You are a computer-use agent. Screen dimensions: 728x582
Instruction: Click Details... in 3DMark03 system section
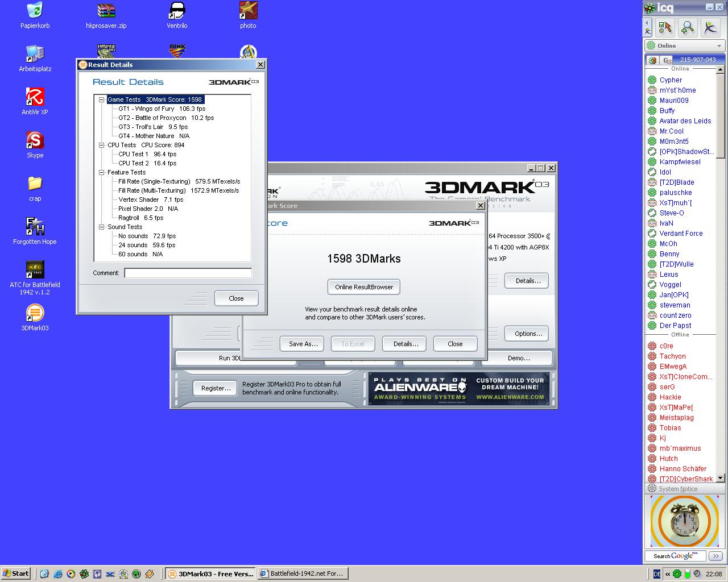coord(527,281)
